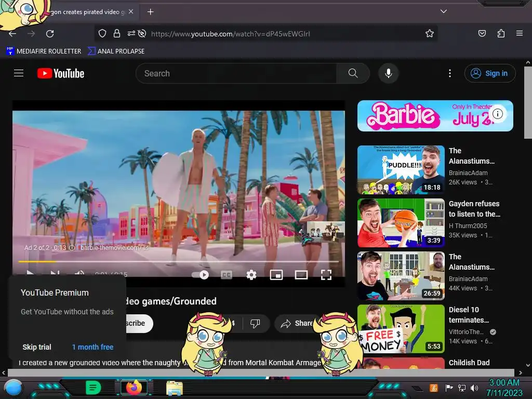
Task: Open the barbie-themovie.com ad link
Action: (x=114, y=248)
